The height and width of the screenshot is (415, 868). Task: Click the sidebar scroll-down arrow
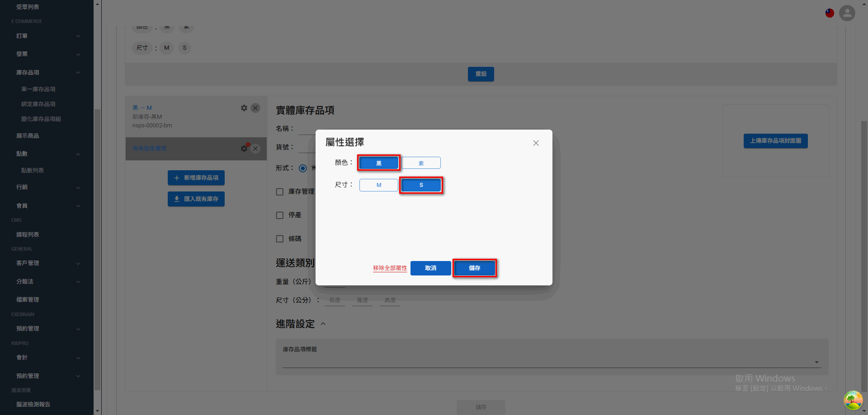tap(97, 411)
